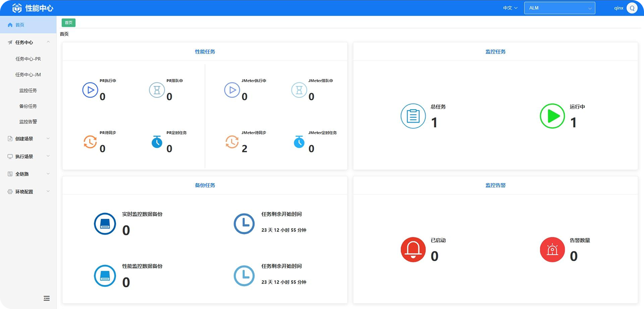Click the red 已启动 bell icon
The image size is (644, 309).
coord(413,249)
